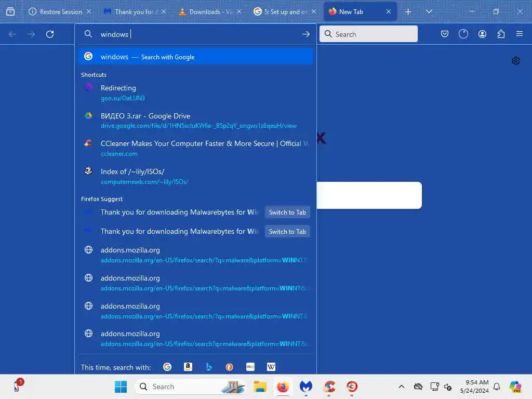
Task: Reload the current page
Action: [x=50, y=34]
